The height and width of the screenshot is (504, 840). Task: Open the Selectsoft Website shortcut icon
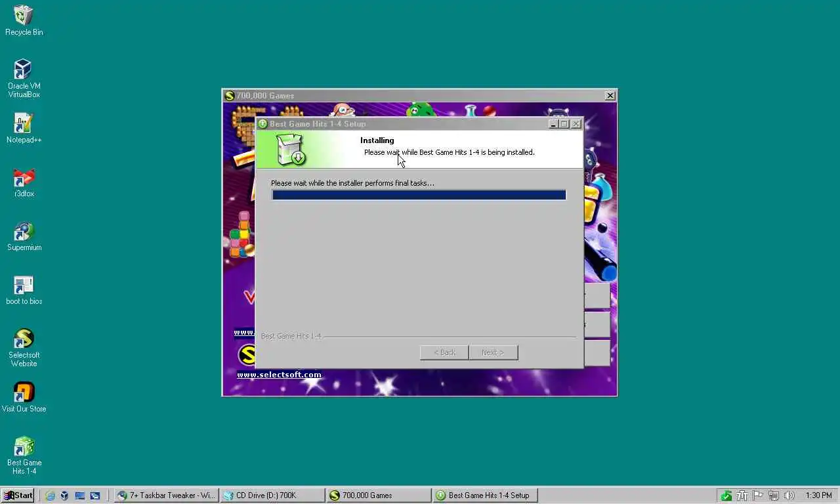pos(24,348)
